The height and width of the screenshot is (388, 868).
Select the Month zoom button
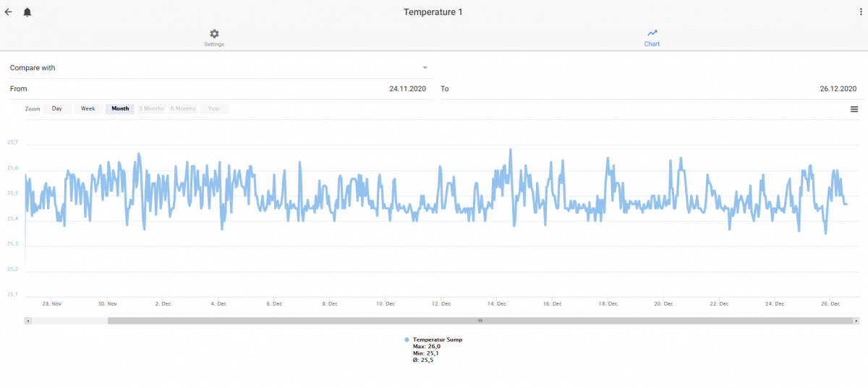(x=120, y=108)
